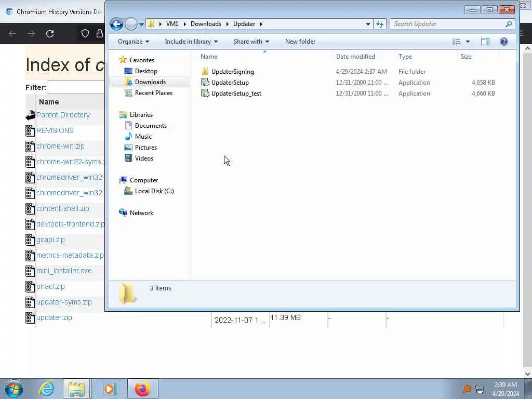Image resolution: width=532 pixels, height=399 pixels.
Task: Expand the arrow after Updater breadcrumb
Action: tap(261, 24)
